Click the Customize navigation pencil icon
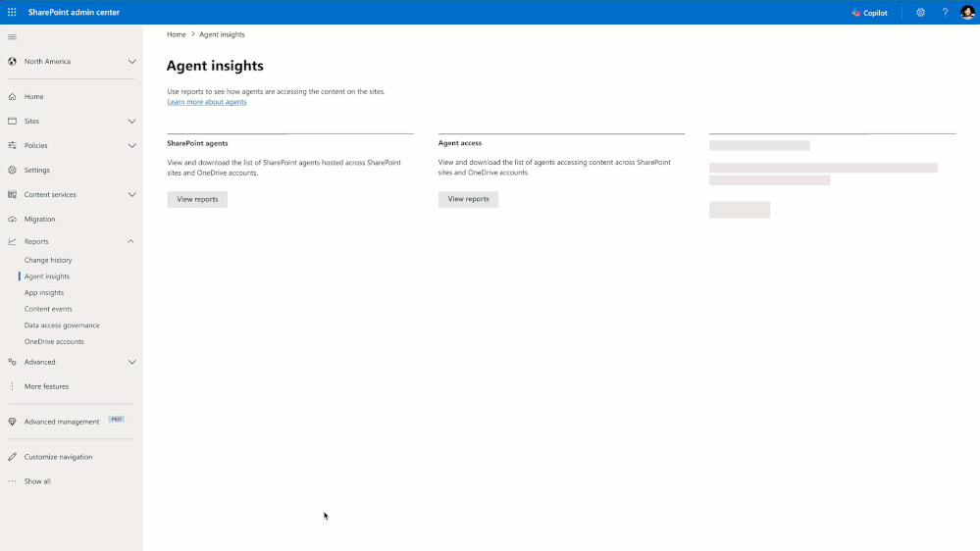980x551 pixels. [12, 457]
